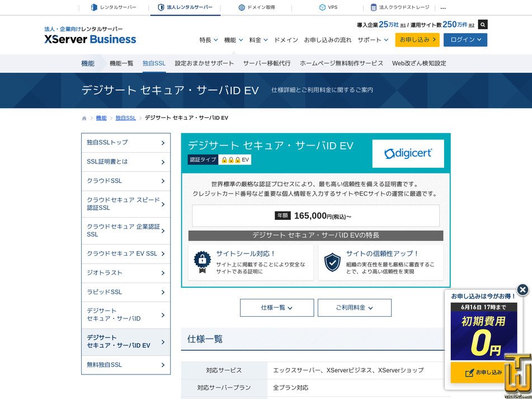Click the shield checkmark trust icon
The width and height of the screenshot is (532, 399).
[x=332, y=262]
